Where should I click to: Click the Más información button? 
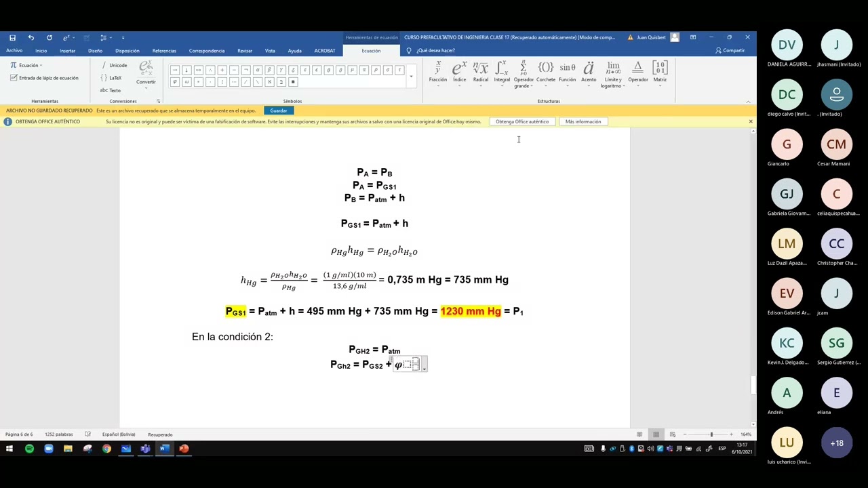point(583,121)
